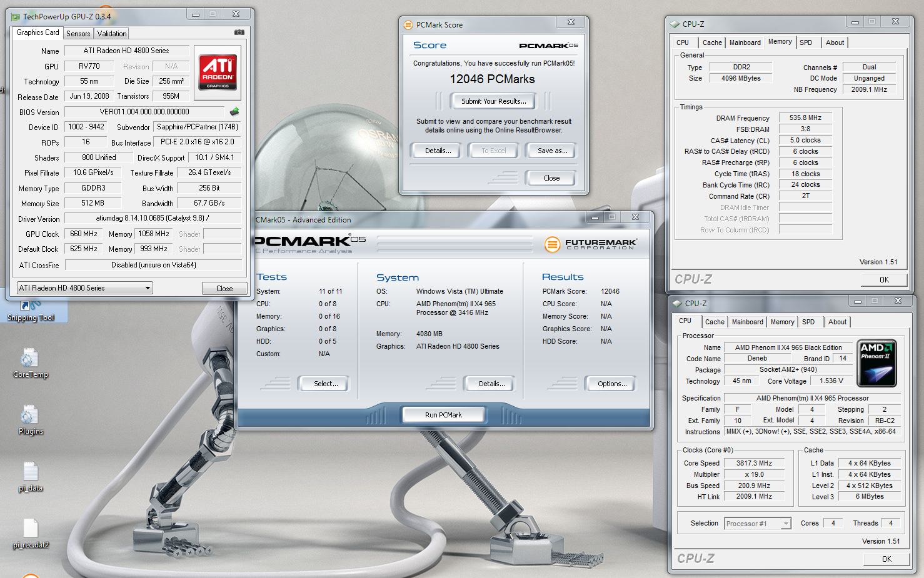This screenshot has width=924, height=578.
Task: Open the About tab in bottom CPU-Z window
Action: click(x=837, y=322)
